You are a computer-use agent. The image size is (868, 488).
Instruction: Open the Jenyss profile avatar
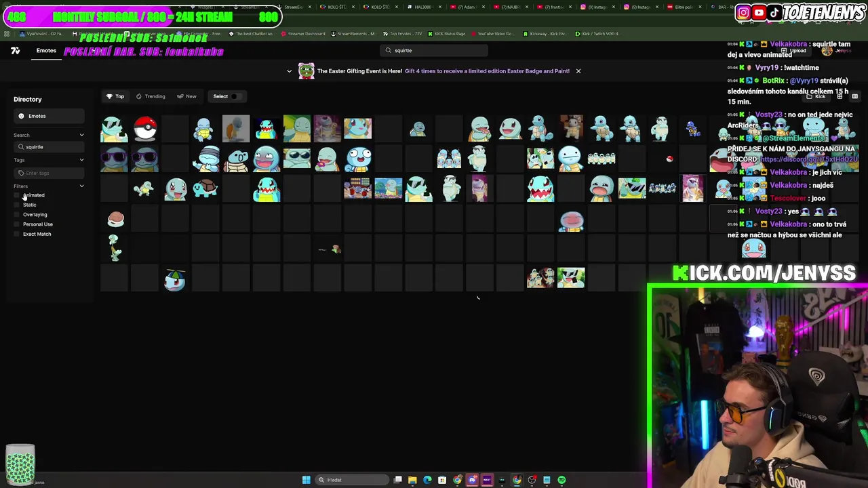(827, 51)
